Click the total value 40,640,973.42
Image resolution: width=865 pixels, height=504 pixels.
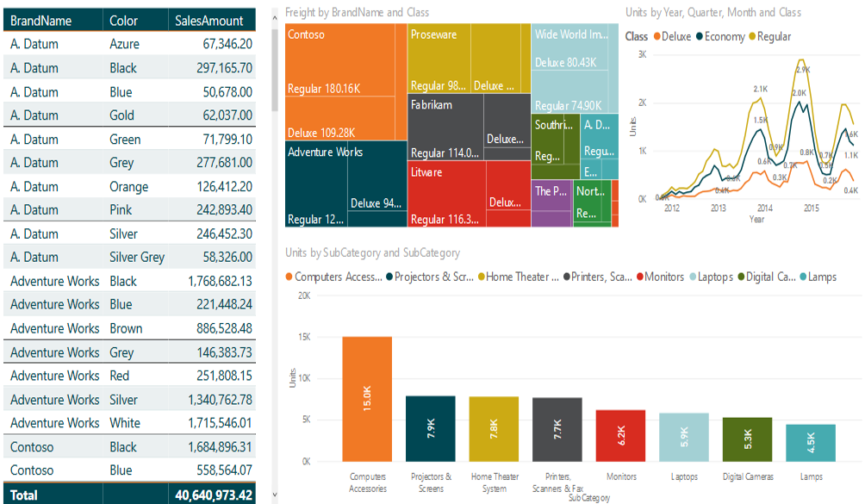click(x=214, y=495)
